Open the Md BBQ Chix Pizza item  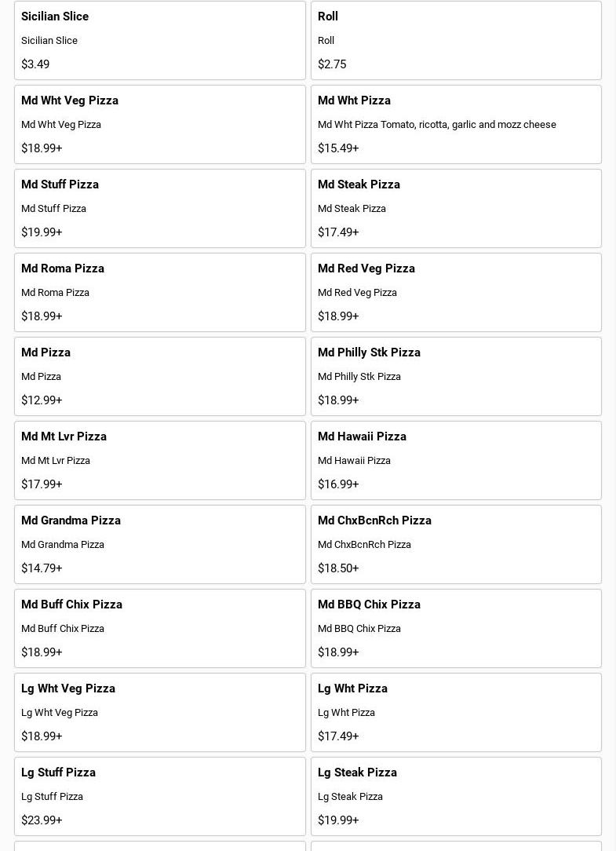[456, 628]
